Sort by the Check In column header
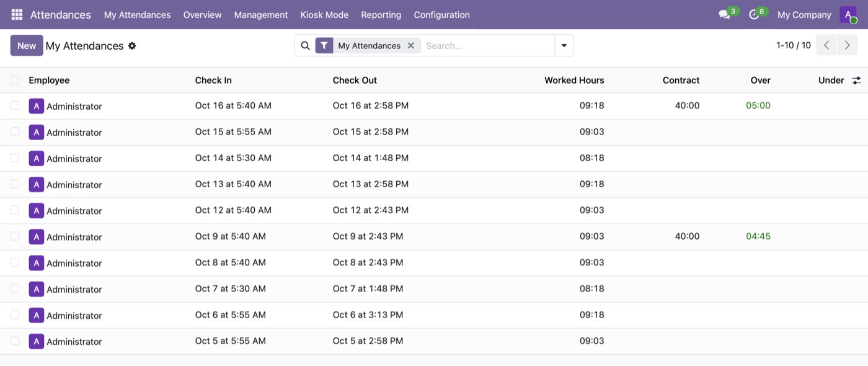 (213, 80)
